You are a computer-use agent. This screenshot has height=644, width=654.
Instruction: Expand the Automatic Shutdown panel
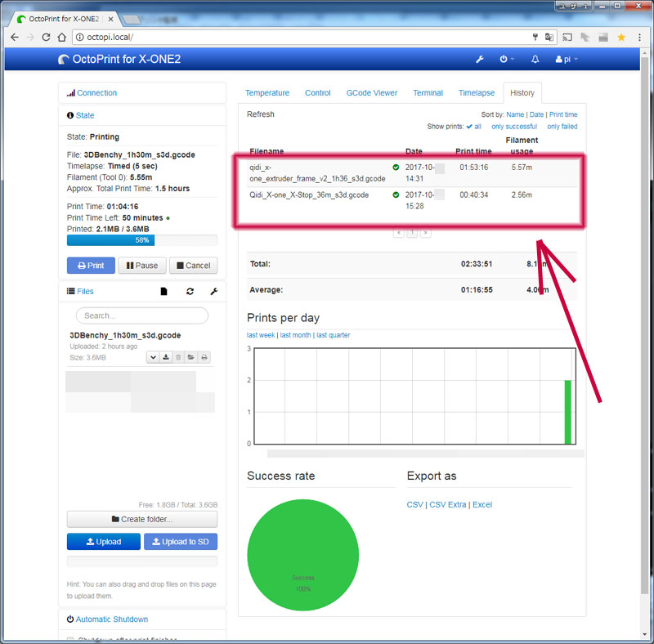[112, 619]
